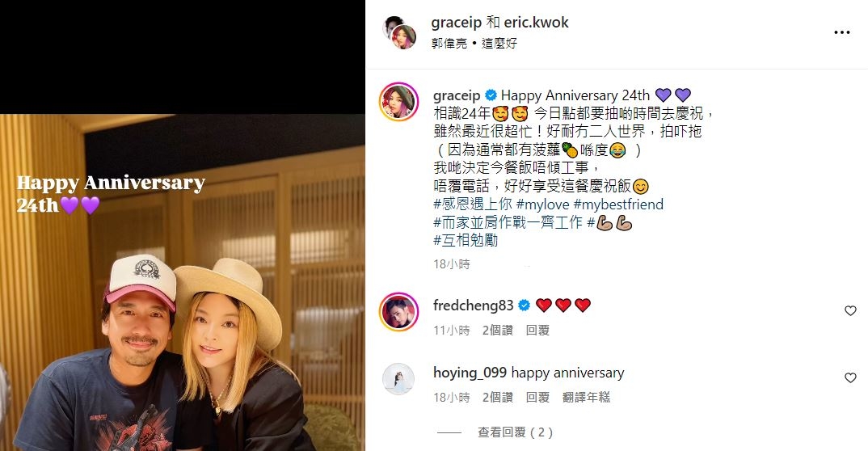Expand the 查看回覆 (2) replies
This screenshot has height=451, width=868.
click(x=515, y=432)
